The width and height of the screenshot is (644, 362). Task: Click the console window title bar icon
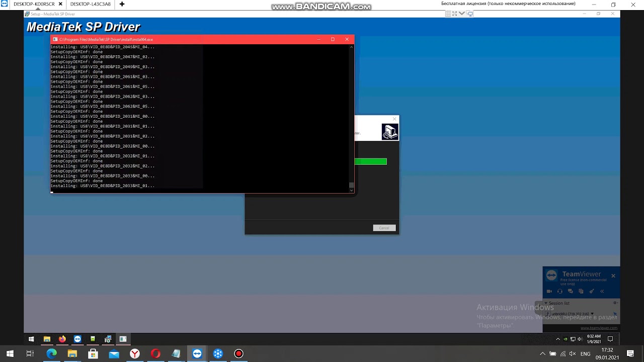click(x=55, y=39)
